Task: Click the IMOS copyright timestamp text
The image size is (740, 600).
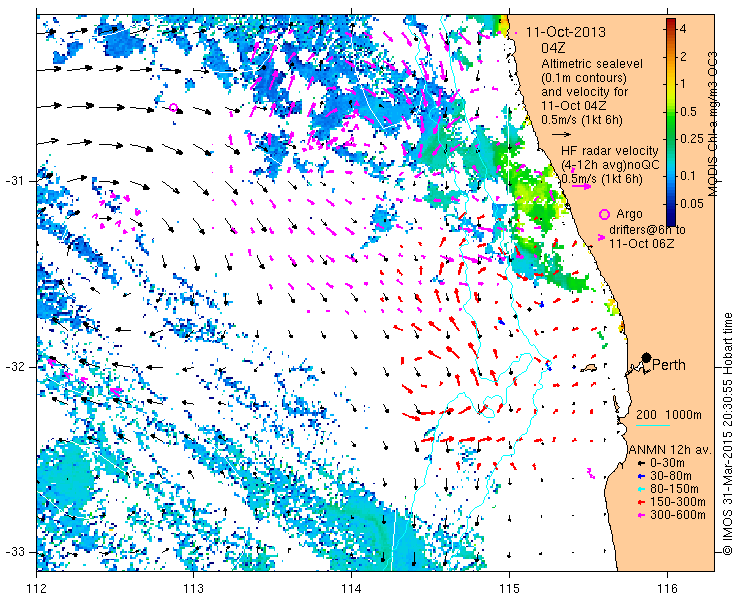Action: (727, 434)
